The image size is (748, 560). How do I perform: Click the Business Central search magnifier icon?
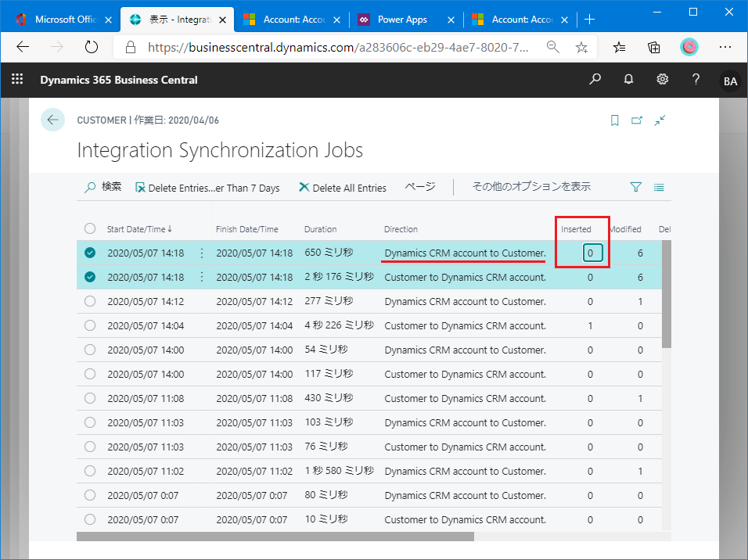595,79
